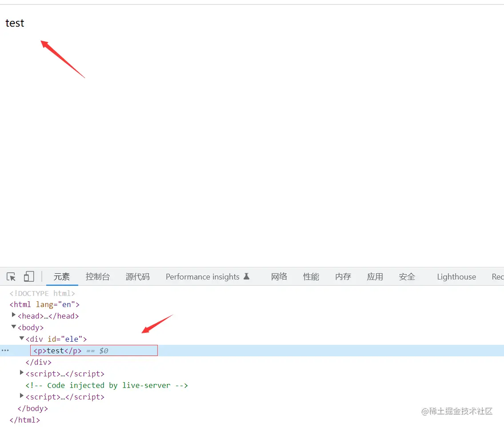Expand the second script node after the comment
504x427 pixels.
pyautogui.click(x=21, y=396)
